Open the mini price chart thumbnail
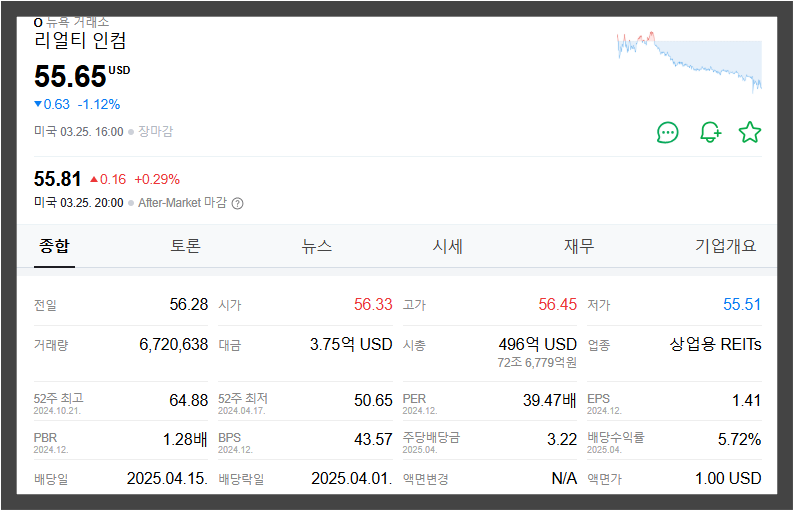Image resolution: width=794 pixels, height=511 pixels. tap(689, 62)
